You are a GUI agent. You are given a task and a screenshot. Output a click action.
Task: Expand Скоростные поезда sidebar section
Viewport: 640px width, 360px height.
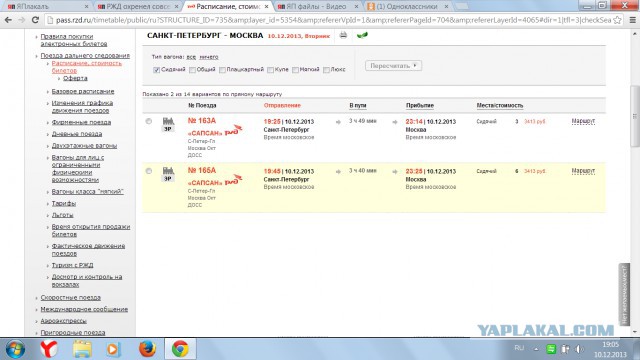point(71,298)
